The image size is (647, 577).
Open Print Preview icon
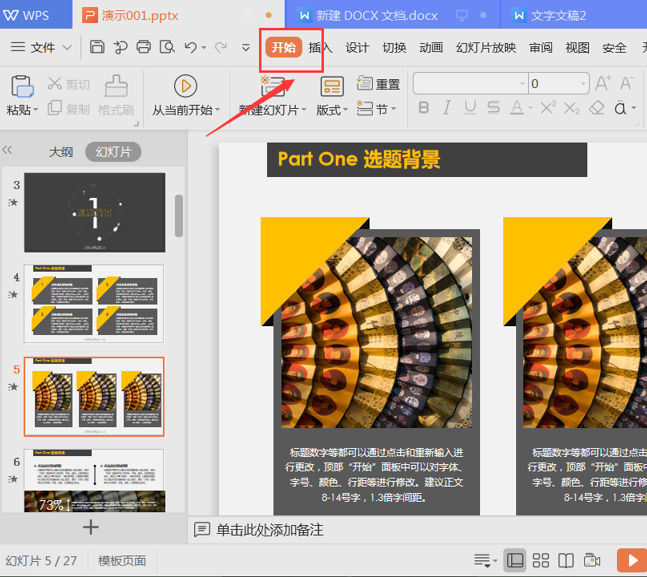(167, 47)
